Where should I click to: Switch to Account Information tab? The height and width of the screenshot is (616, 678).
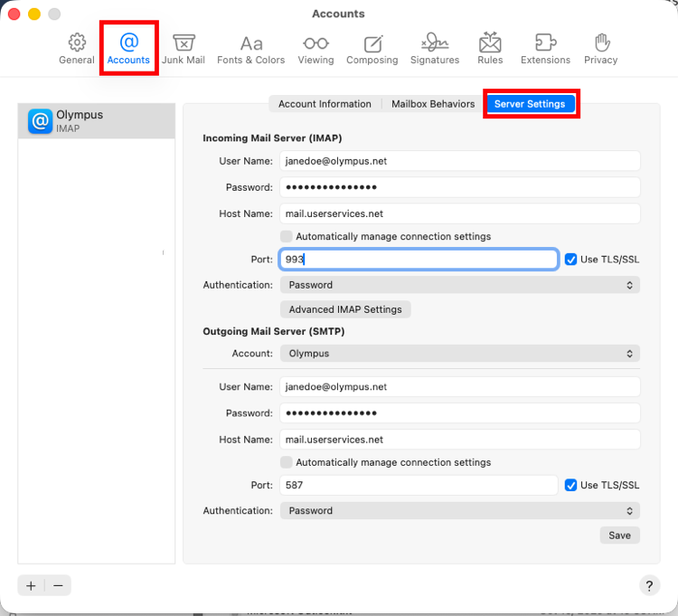[x=325, y=104]
